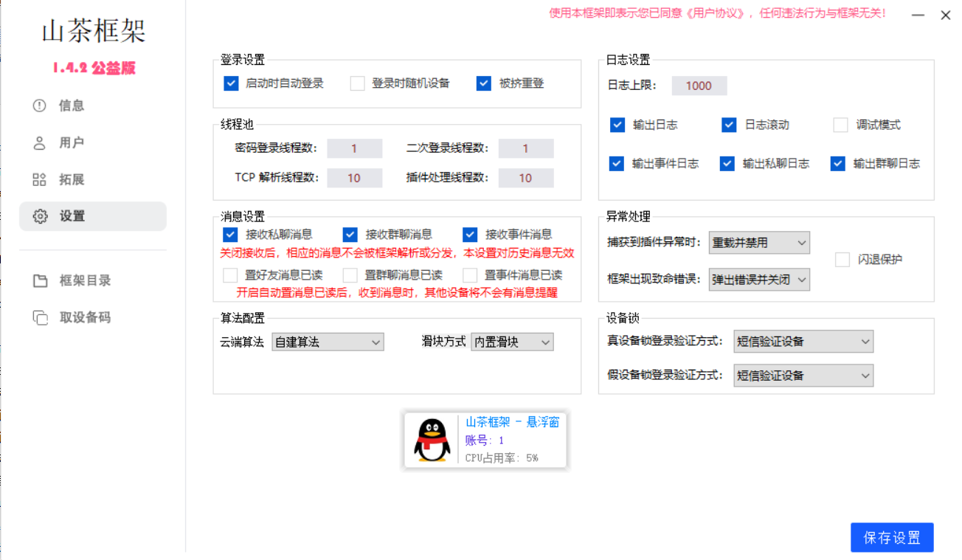Click 山茶框架 - 悬浮窗 title text

[513, 422]
